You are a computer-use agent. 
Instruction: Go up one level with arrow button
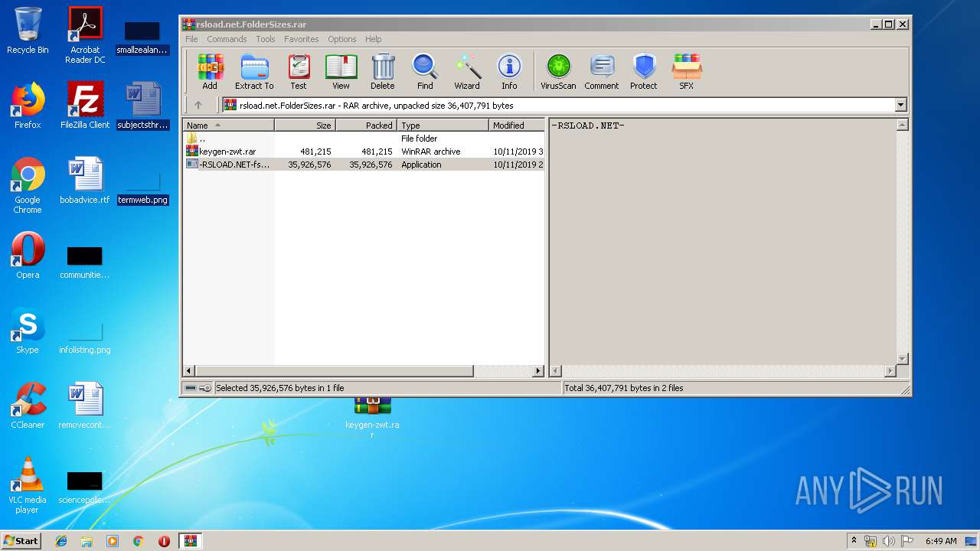click(x=198, y=106)
